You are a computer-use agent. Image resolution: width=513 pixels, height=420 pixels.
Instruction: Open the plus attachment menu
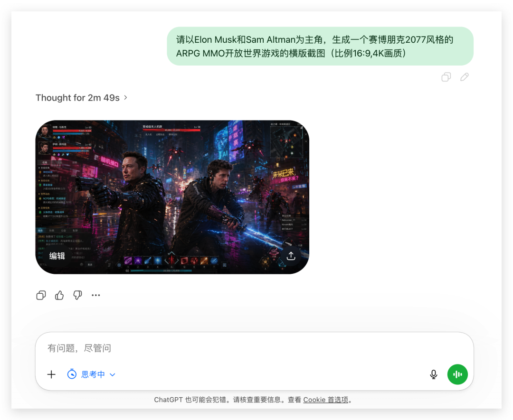click(x=51, y=374)
